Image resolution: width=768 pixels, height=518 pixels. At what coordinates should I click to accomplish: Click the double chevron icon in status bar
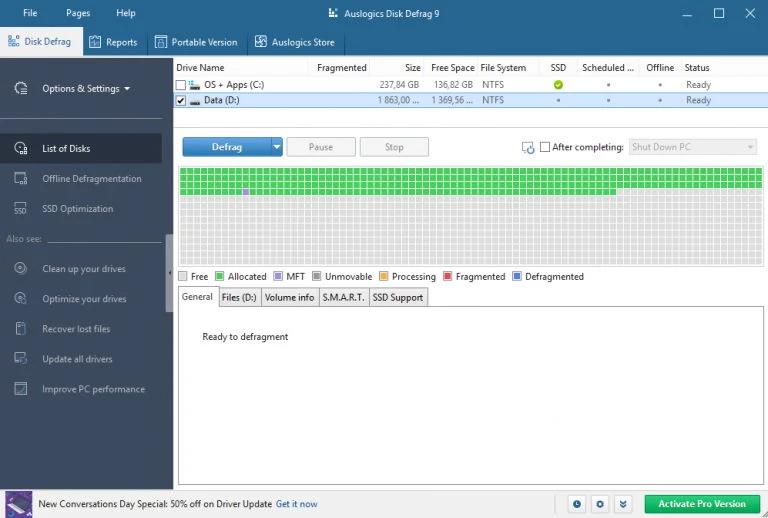point(623,504)
